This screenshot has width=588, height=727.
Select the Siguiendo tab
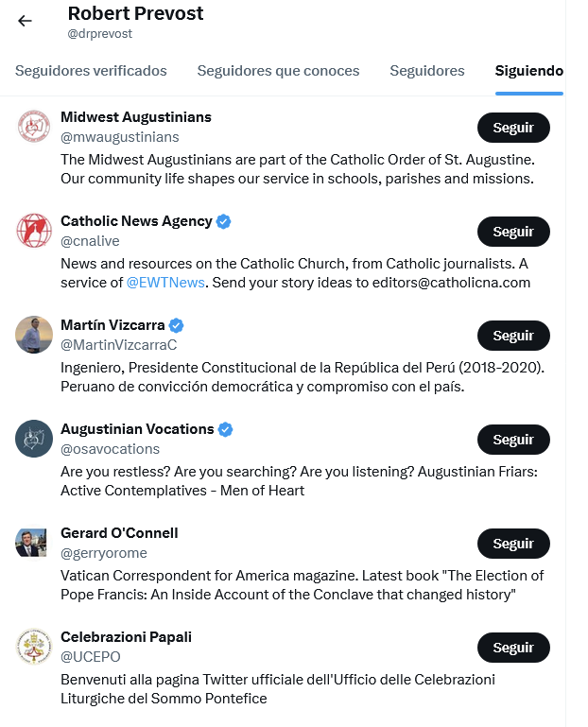(x=529, y=71)
